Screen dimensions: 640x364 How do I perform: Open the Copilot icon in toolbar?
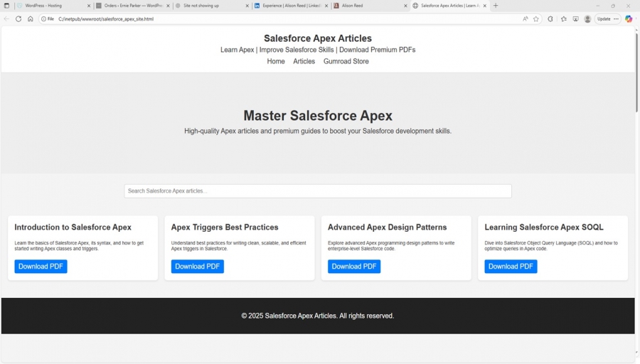tap(629, 19)
